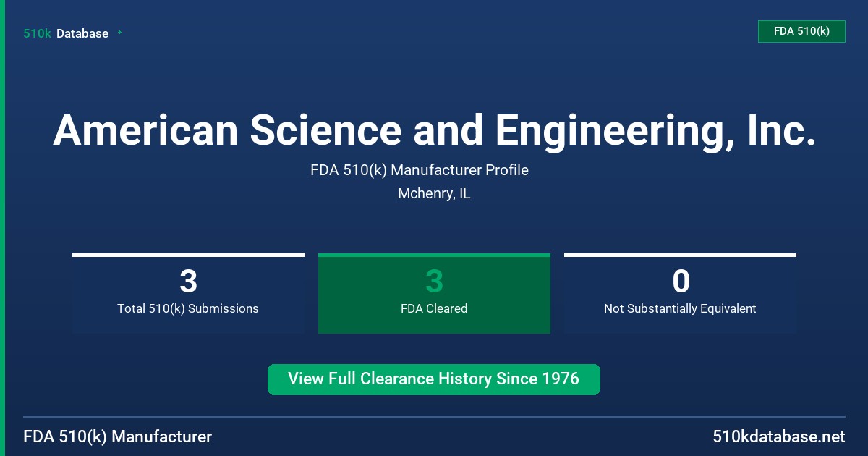Select the FDA 510(k) Manufacturer Profile subtitle

[x=420, y=170]
